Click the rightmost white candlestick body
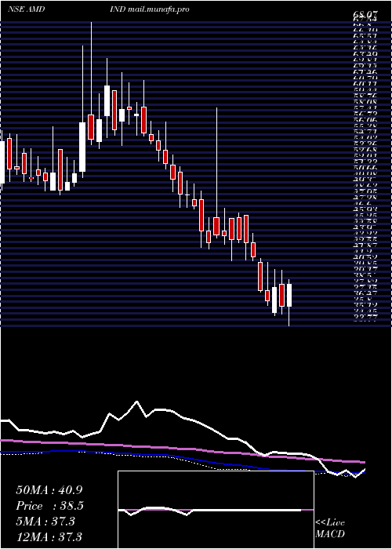The height and width of the screenshot is (549, 392). tap(289, 296)
